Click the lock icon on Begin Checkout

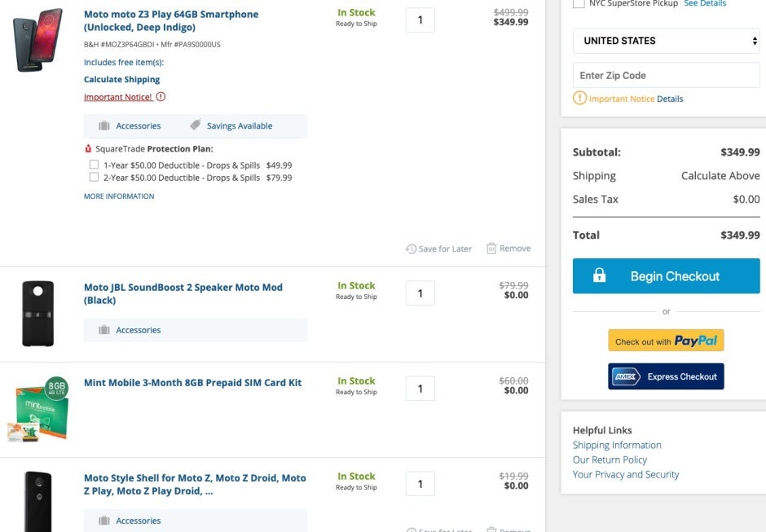(600, 275)
